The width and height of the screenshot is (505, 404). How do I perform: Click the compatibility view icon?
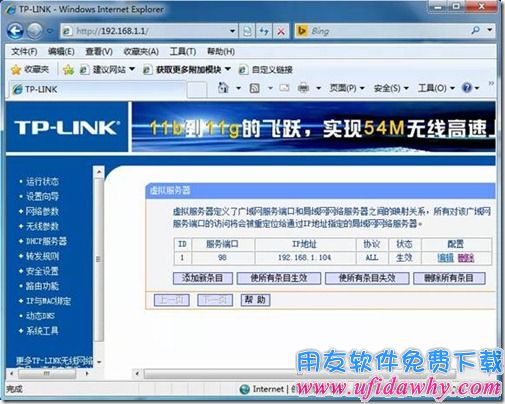coord(247,31)
